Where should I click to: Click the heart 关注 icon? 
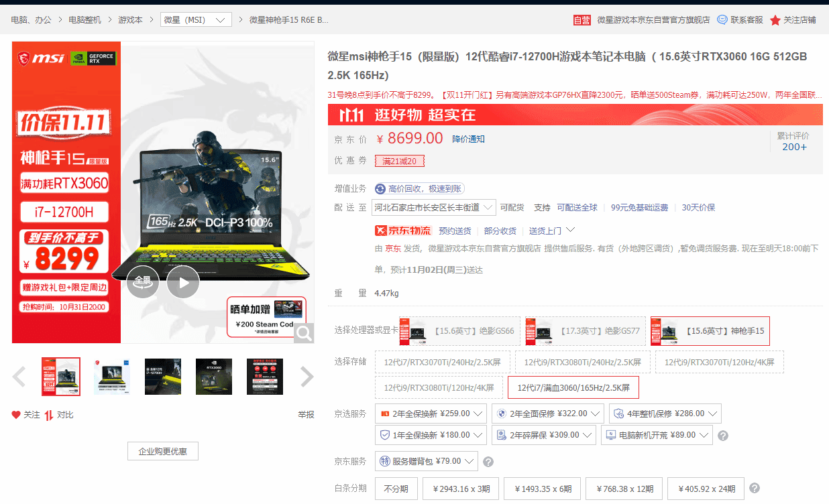tap(16, 415)
